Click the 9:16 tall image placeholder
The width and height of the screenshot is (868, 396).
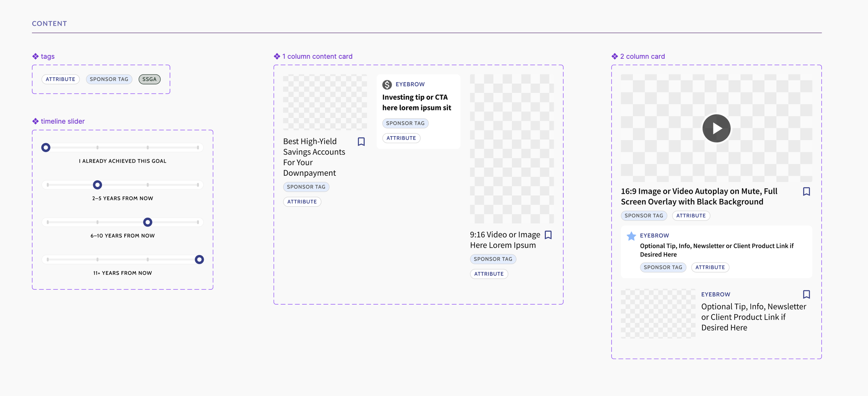tap(512, 149)
